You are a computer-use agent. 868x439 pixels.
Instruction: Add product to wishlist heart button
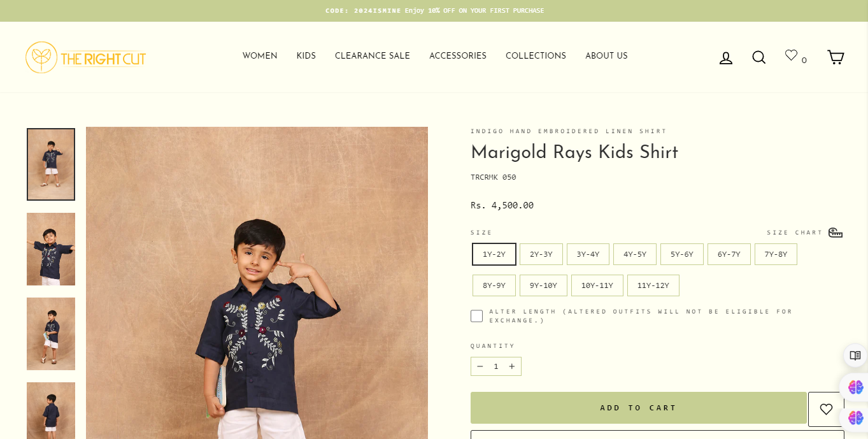coord(826,409)
